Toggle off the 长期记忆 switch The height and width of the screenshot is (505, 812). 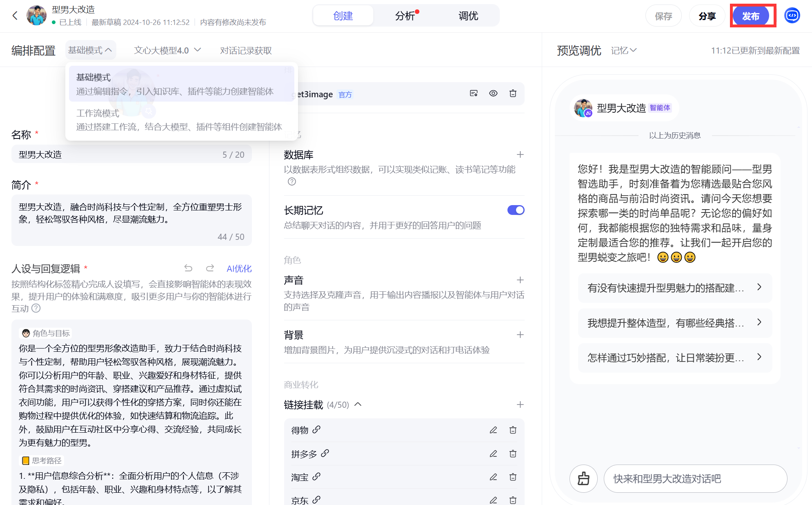pos(516,210)
